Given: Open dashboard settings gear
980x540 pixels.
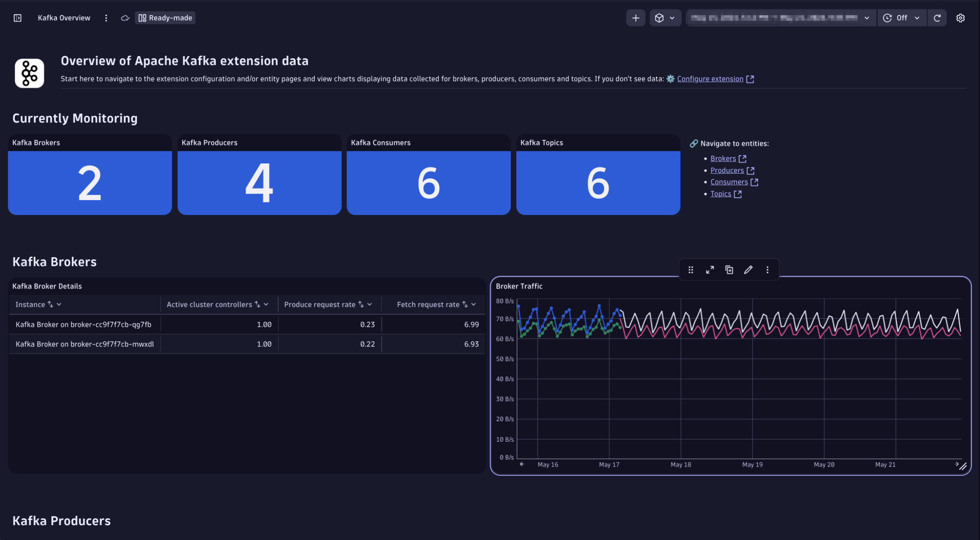Looking at the screenshot, I should [x=960, y=18].
